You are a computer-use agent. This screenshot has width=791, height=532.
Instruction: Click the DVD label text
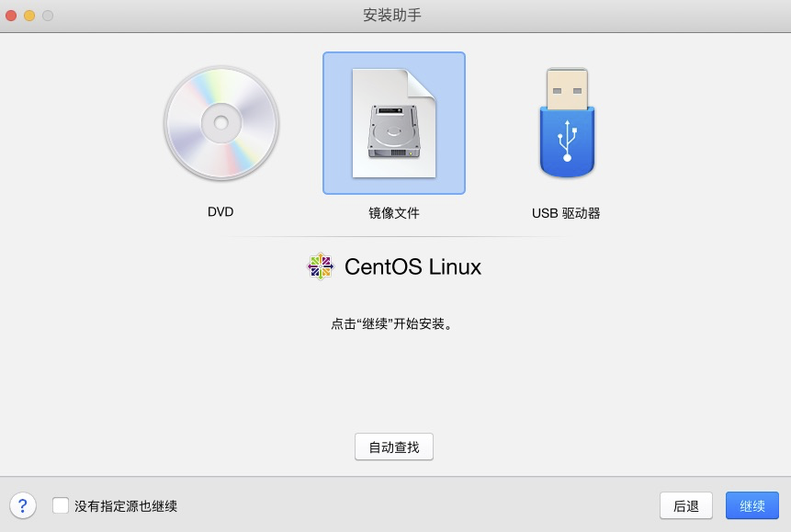tap(220, 212)
